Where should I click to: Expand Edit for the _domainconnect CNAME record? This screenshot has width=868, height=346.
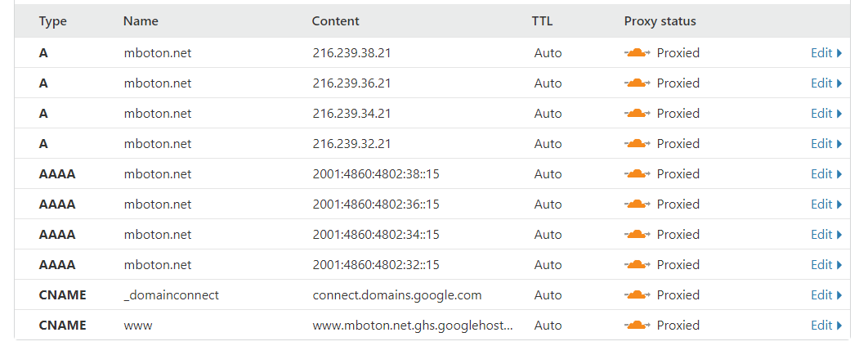825,295
